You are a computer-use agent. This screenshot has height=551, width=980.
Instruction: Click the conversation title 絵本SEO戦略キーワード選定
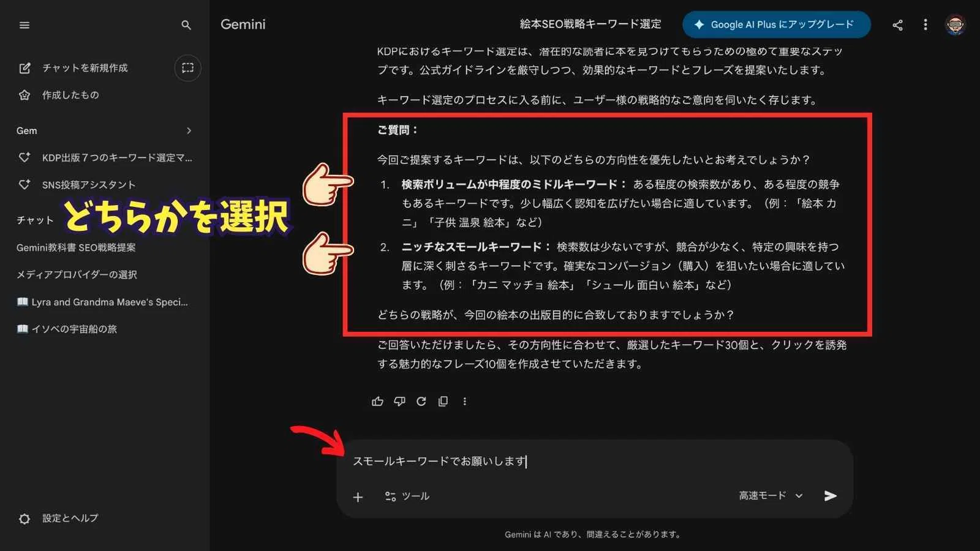590,24
